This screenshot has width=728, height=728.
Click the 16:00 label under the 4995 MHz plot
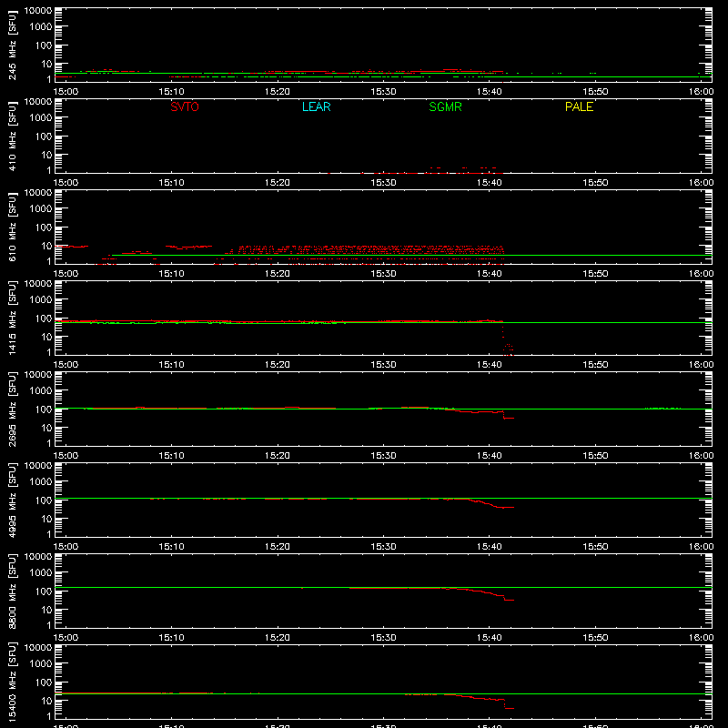click(701, 547)
